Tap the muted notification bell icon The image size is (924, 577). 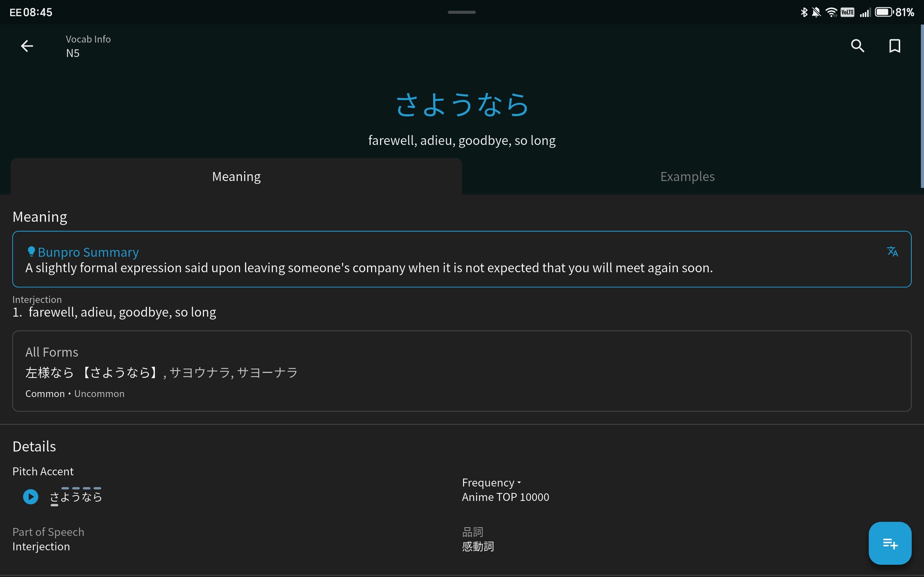click(x=816, y=12)
